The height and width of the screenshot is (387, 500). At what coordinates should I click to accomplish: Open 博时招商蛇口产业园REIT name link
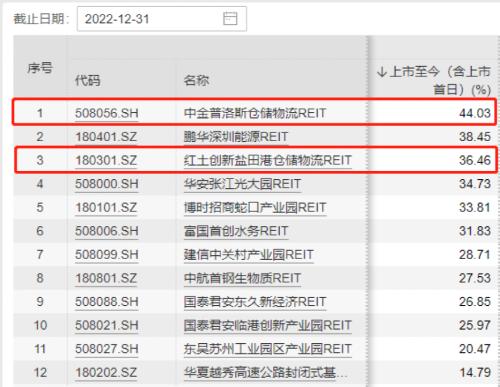(255, 208)
